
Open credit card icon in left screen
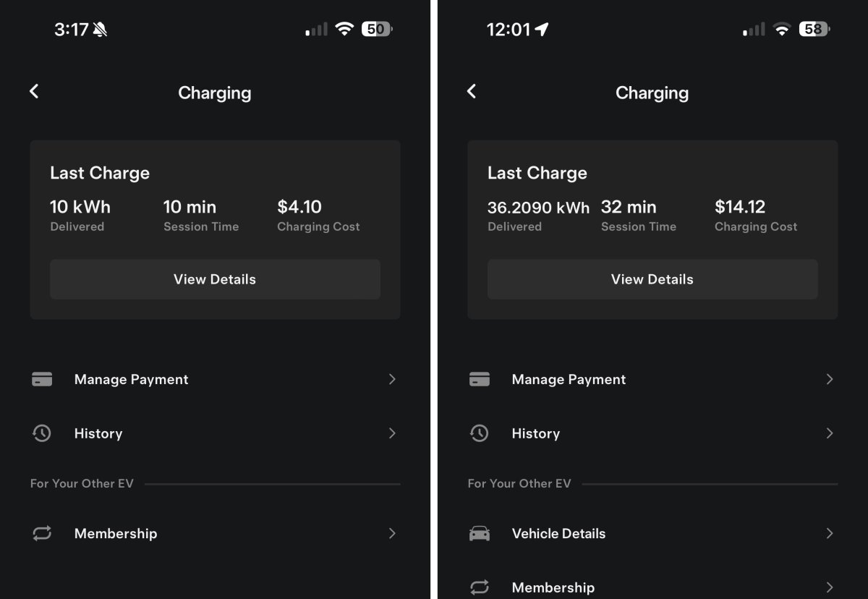(42, 379)
